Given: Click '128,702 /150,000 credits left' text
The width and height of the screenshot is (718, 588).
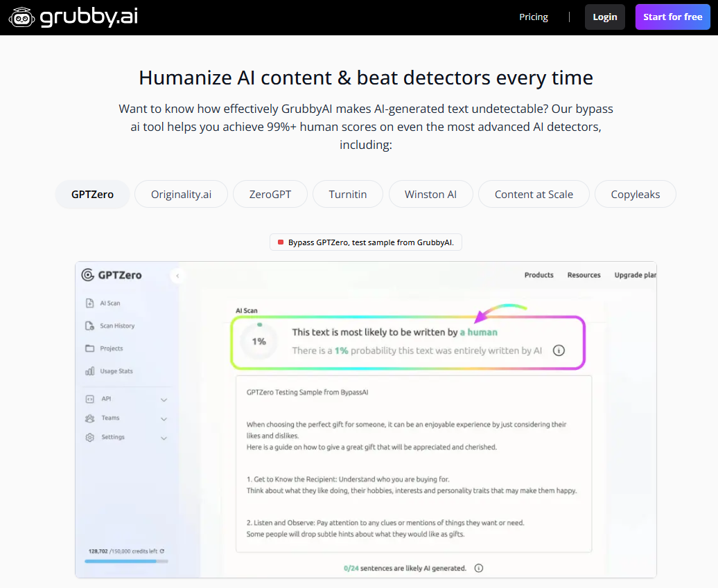Looking at the screenshot, I should pos(123,551).
